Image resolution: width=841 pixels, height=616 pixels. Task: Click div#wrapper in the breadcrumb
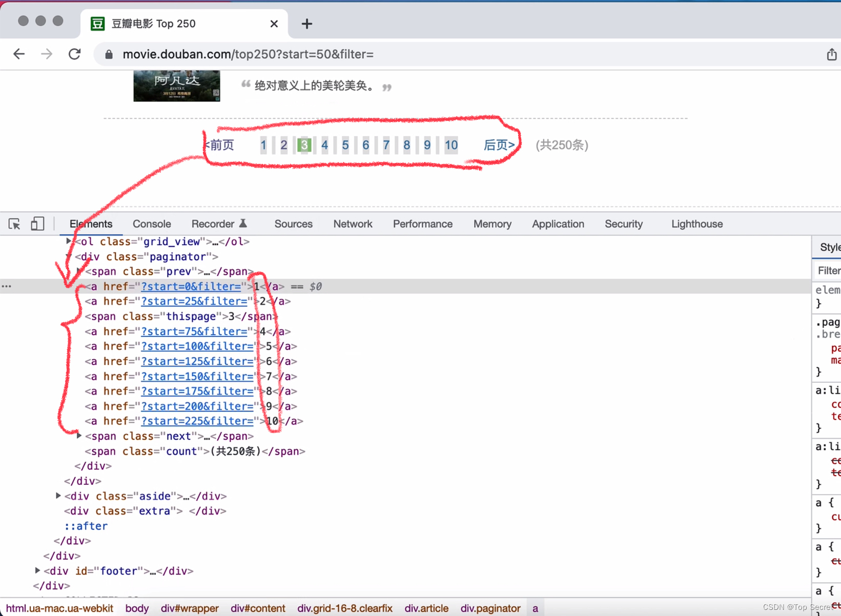coord(190,608)
